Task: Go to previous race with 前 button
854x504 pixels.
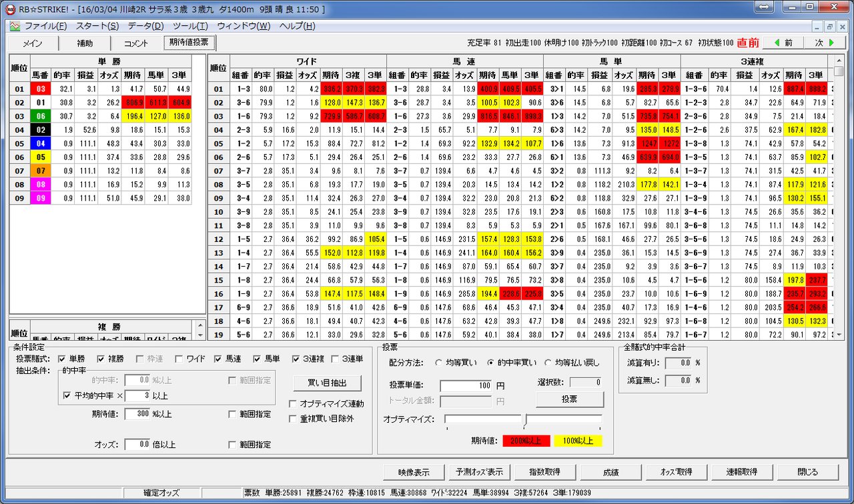Action: pos(784,43)
